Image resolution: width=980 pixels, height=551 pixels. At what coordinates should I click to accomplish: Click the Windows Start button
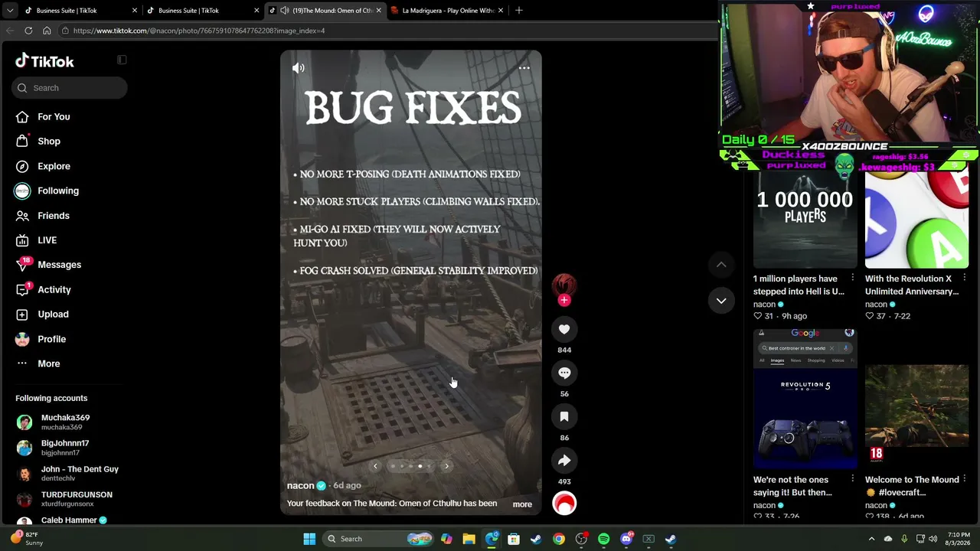[309, 539]
